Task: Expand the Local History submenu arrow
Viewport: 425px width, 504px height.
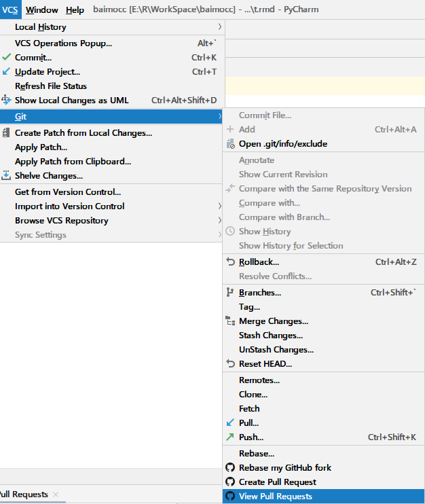Action: coord(220,26)
